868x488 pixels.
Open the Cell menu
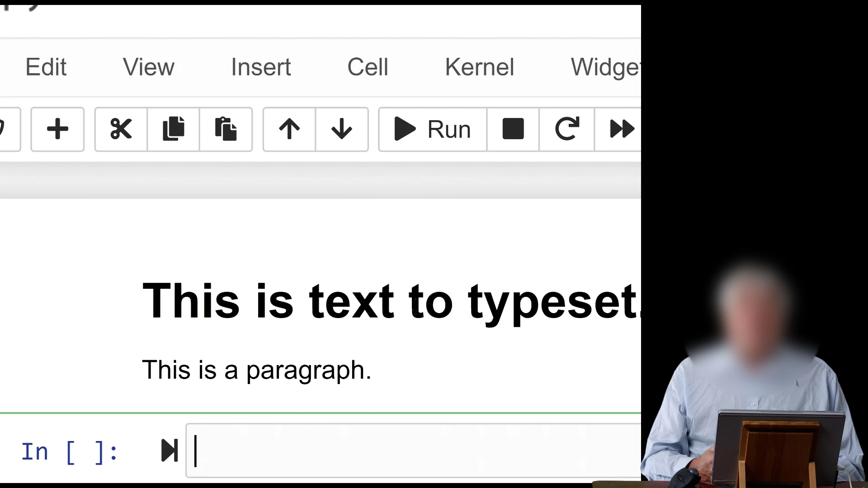368,67
